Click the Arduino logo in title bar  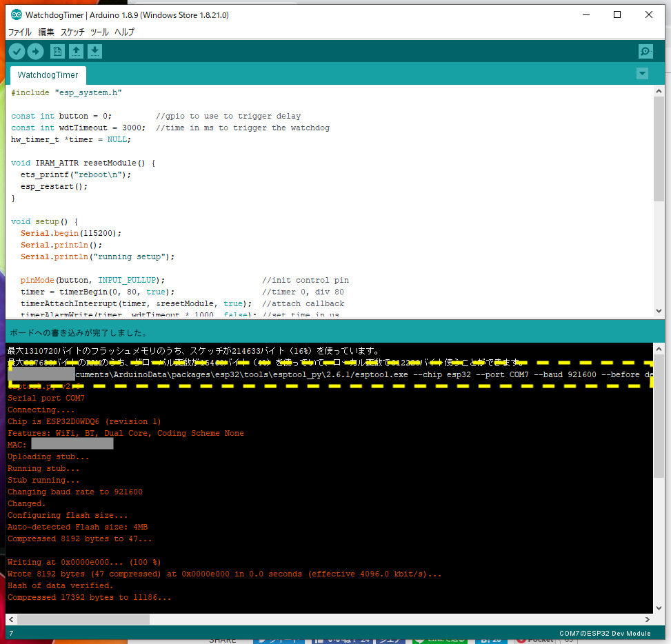coord(17,15)
